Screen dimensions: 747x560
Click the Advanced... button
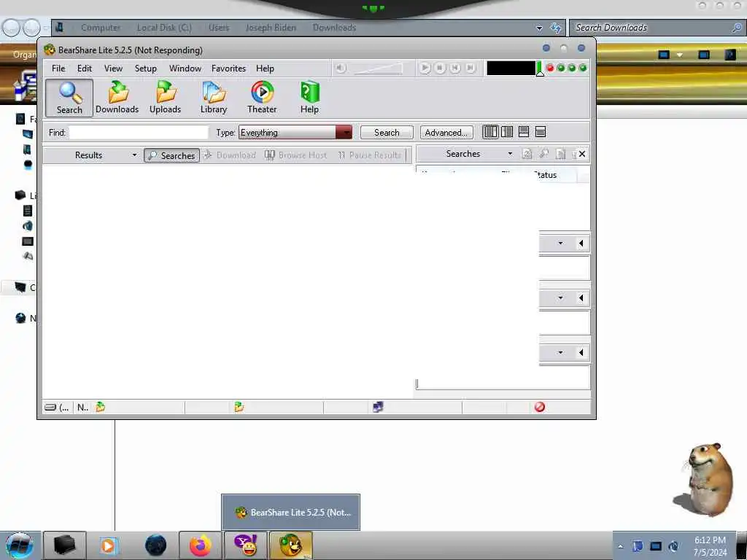(x=446, y=133)
